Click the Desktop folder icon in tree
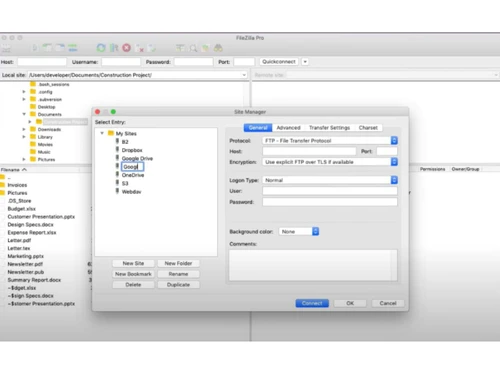 click(x=33, y=107)
